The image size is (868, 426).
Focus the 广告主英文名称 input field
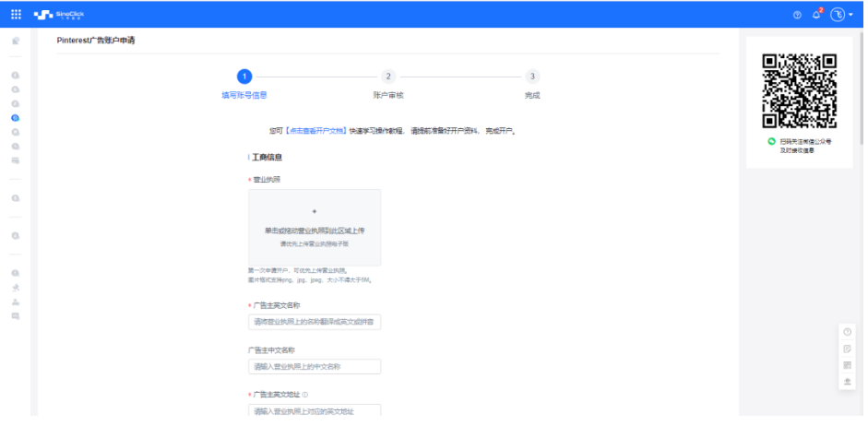coord(315,322)
